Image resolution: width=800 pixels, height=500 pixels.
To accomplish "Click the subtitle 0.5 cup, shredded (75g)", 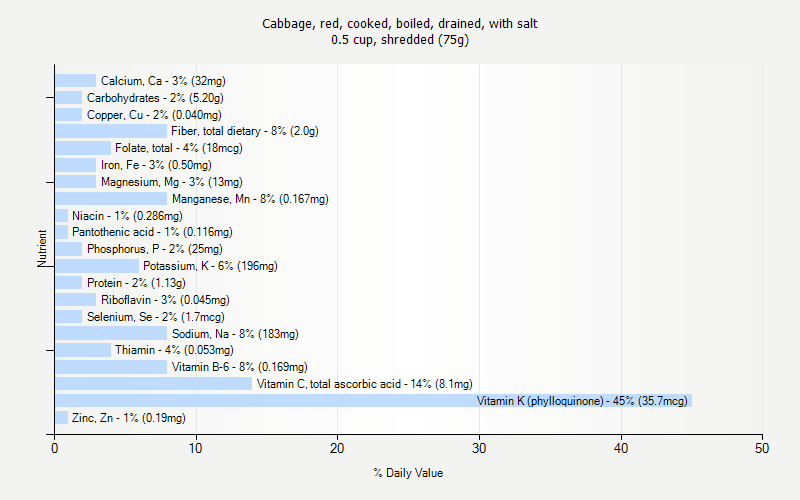I will pos(399,40).
